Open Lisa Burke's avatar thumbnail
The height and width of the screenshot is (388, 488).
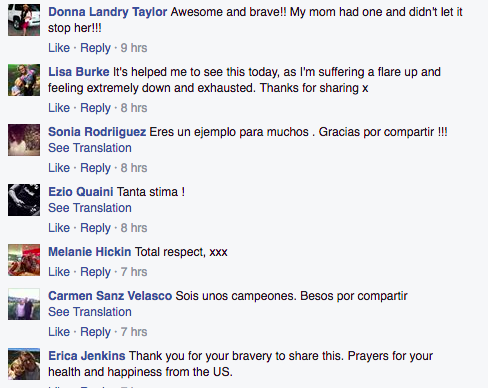(24, 80)
